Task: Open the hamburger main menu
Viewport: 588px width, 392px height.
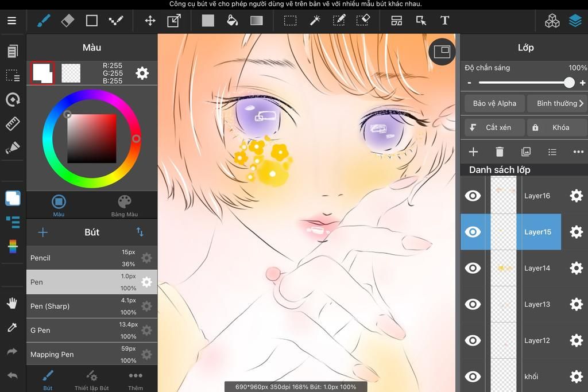Action: [x=11, y=21]
